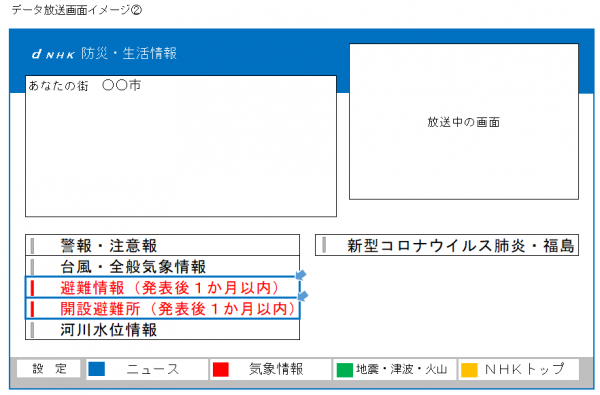Click the gray marker beside 新型コロナウイルス肺炎
Image resolution: width=600 pixels, height=395 pixels.
click(x=324, y=245)
